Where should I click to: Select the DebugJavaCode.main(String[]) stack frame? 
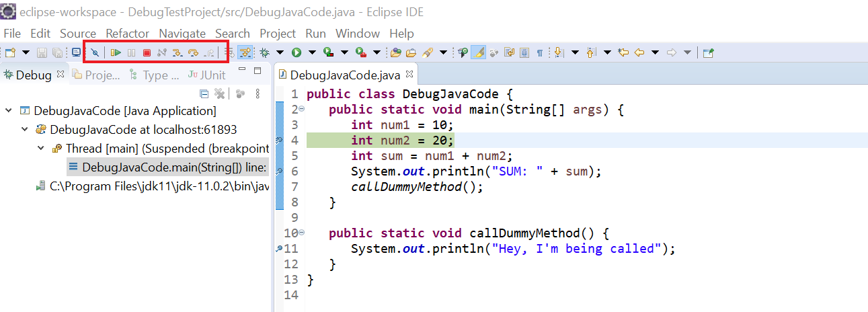(167, 167)
